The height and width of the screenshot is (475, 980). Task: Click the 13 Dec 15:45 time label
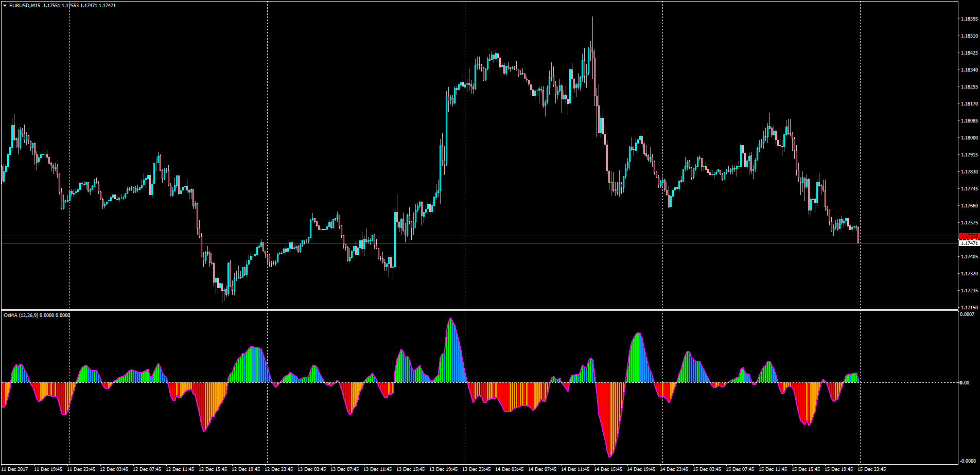pos(411,469)
